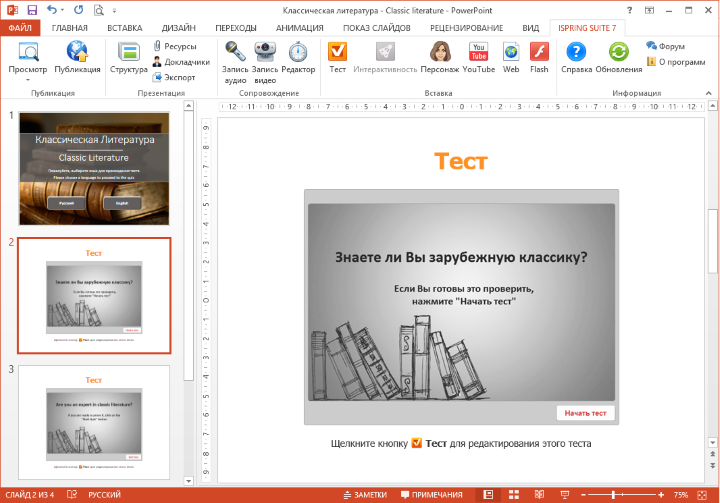This screenshot has height=503, width=720.
Task: Open PowerPoint help question mark
Action: click(629, 10)
